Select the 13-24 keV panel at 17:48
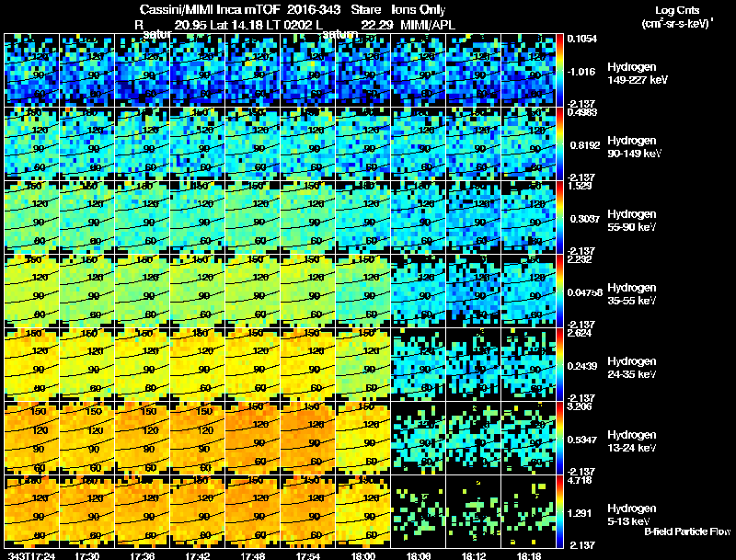The width and height of the screenshot is (736, 560). click(252, 438)
